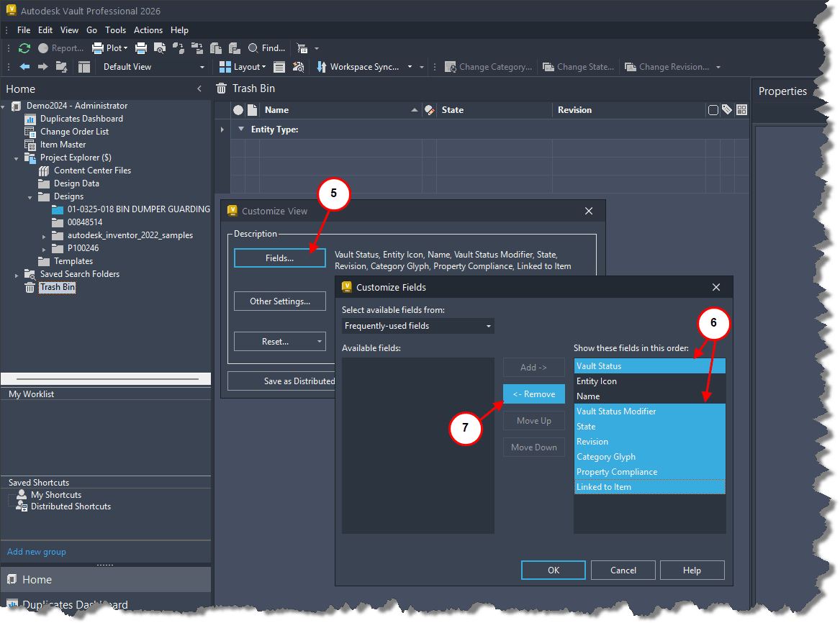This screenshot has width=840, height=623.
Task: Select the Trash Bin tree item
Action: pos(58,288)
